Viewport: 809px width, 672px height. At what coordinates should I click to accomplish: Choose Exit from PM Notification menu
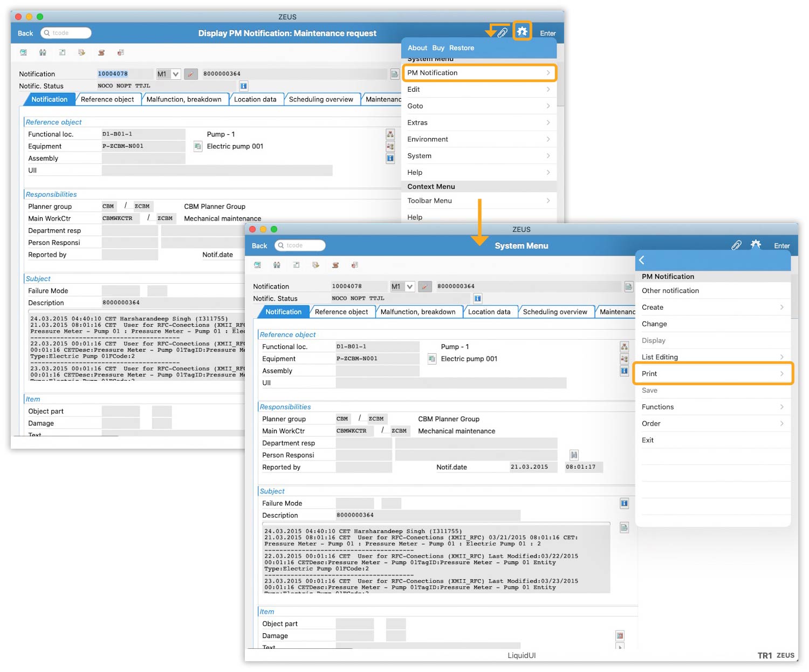pyautogui.click(x=648, y=441)
